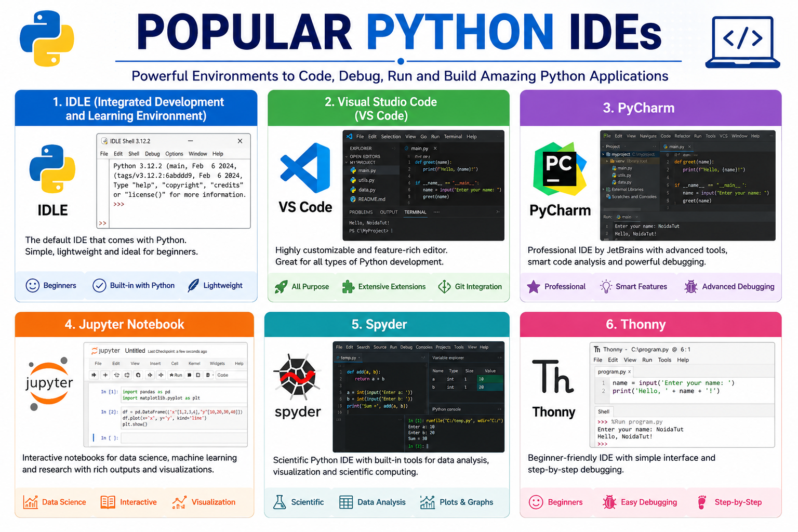Collapse the MYPROJECT folder in VS Code explorer
Screen dimensions: 798x532
coord(346,163)
